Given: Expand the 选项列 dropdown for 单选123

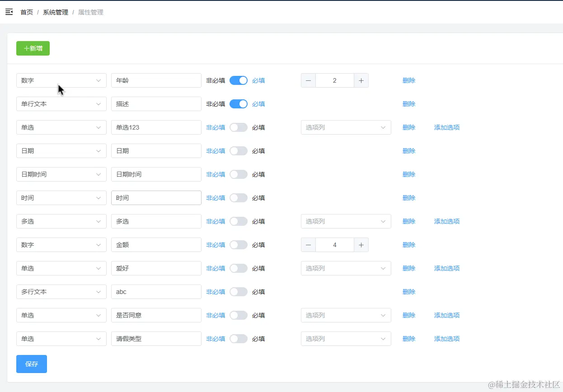Looking at the screenshot, I should pos(346,127).
